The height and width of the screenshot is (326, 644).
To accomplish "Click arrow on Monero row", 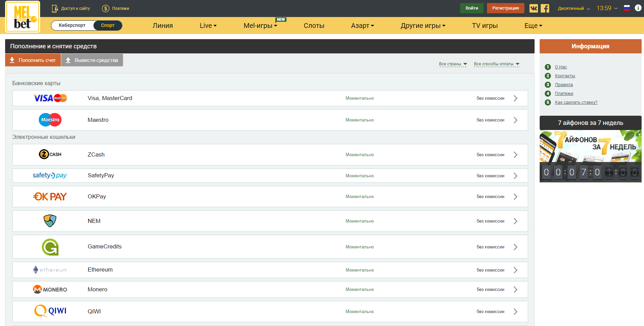I will [516, 290].
